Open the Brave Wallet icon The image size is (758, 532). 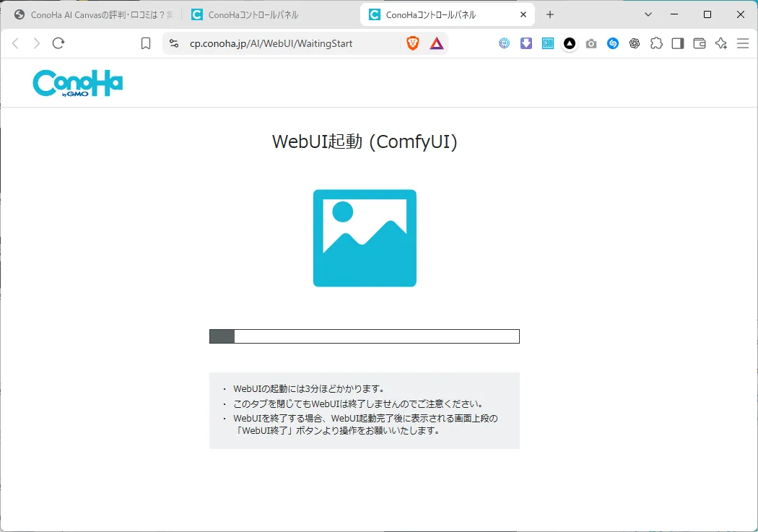coord(700,43)
